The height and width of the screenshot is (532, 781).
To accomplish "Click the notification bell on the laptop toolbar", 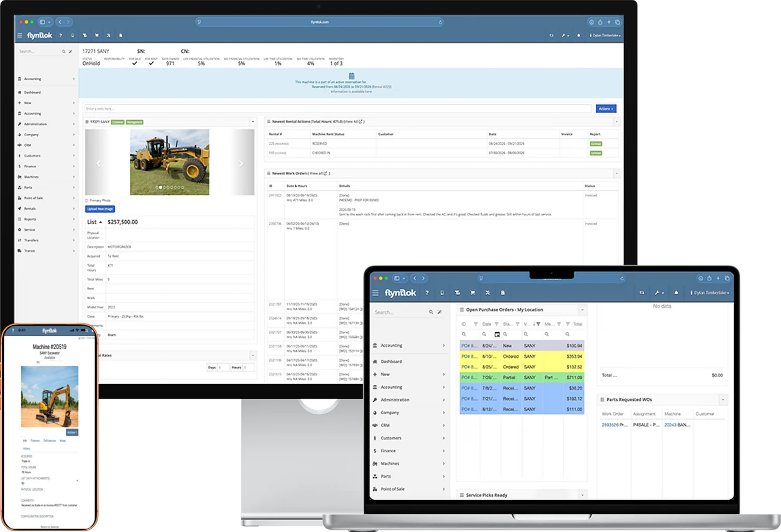I will click(676, 293).
